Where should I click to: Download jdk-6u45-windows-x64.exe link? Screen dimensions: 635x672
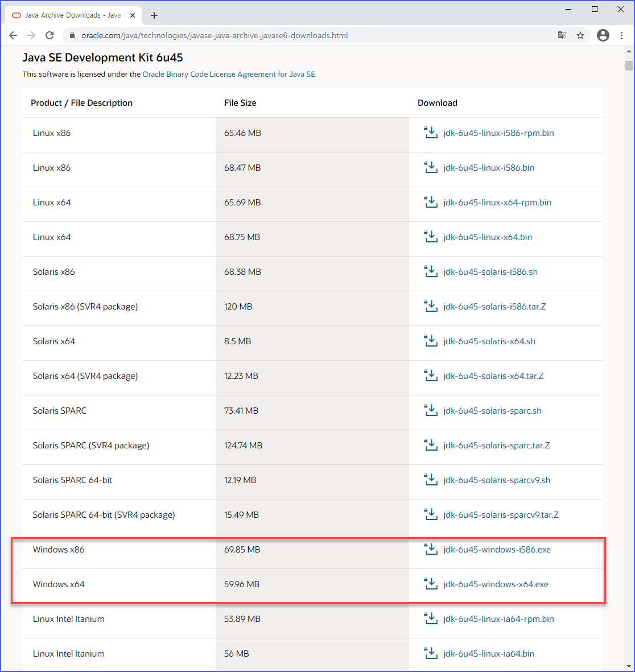pos(496,584)
